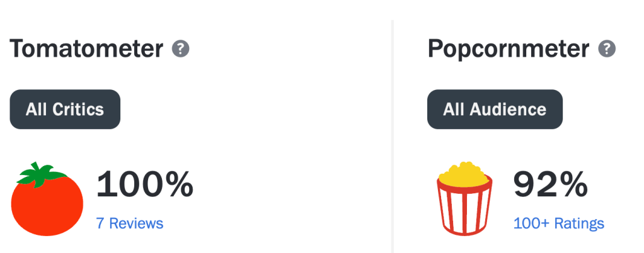Open the 100+ Ratings link
The width and height of the screenshot is (644, 253).
point(559,223)
